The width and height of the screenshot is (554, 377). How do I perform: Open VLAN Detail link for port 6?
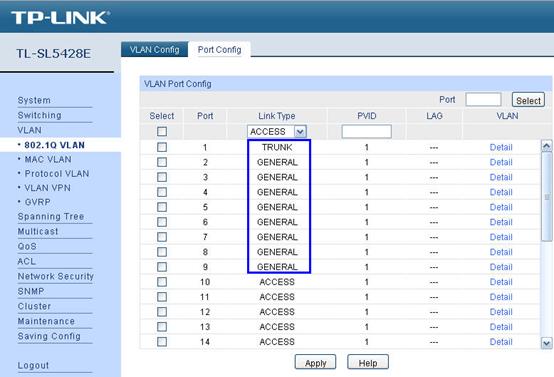[501, 222]
